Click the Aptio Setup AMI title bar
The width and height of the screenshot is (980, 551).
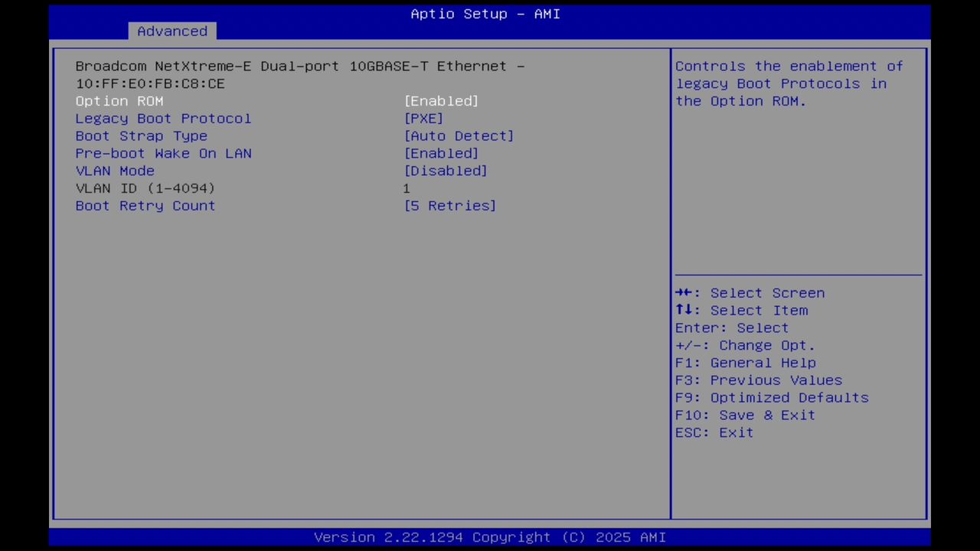point(485,14)
